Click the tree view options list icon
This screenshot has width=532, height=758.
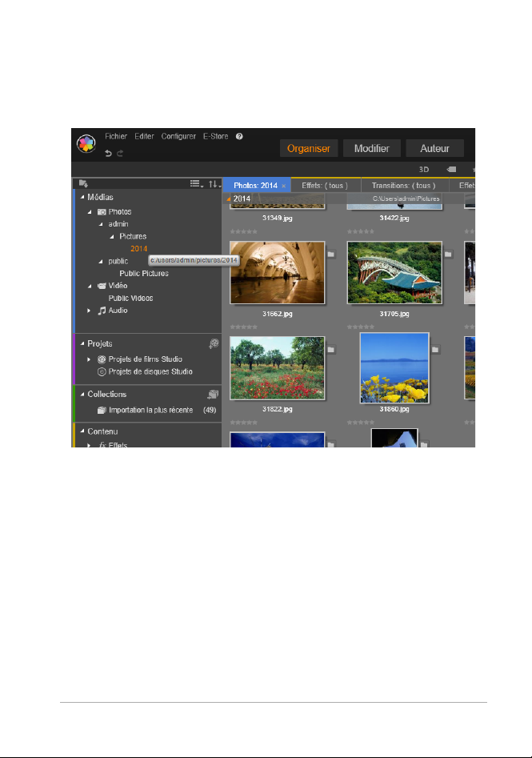coord(195,184)
